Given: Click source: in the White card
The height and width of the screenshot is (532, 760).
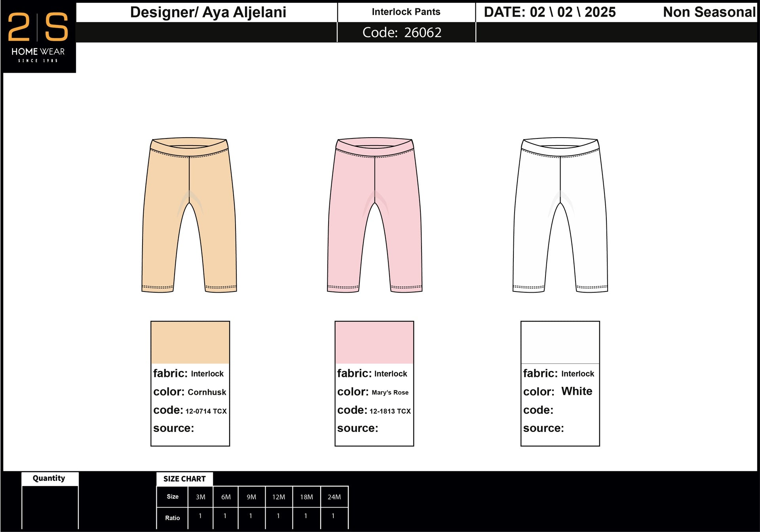Looking at the screenshot, I should coord(543,428).
